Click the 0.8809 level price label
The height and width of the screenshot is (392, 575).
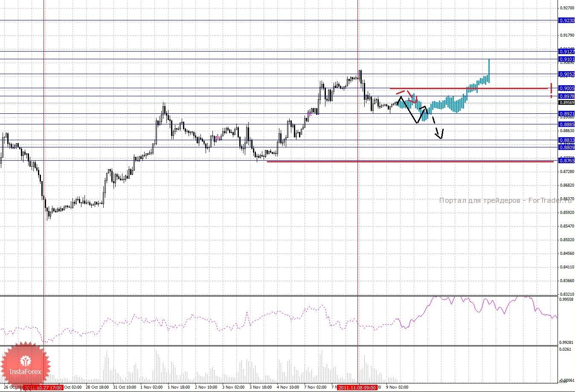(566, 147)
